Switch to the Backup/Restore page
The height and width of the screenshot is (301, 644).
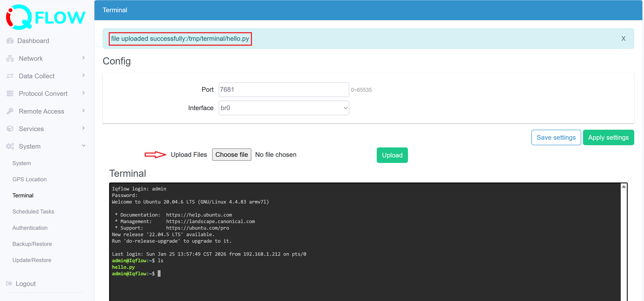point(32,244)
